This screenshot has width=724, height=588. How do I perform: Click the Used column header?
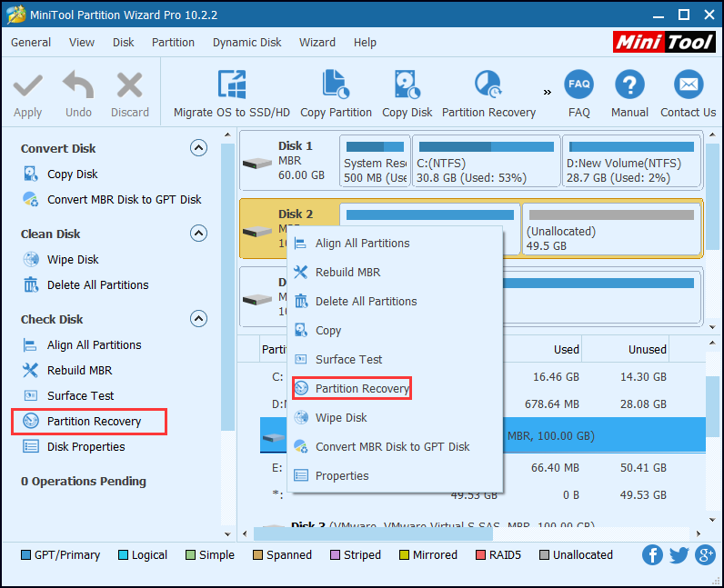pos(566,349)
